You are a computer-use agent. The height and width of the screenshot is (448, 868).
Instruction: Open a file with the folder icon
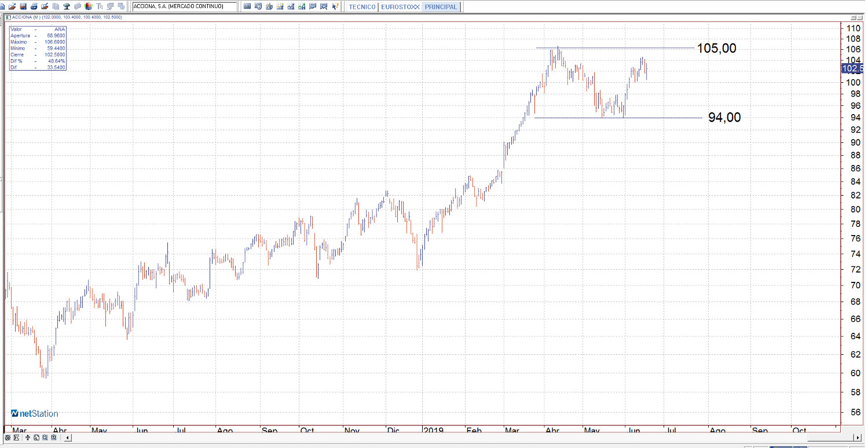coord(12,6)
